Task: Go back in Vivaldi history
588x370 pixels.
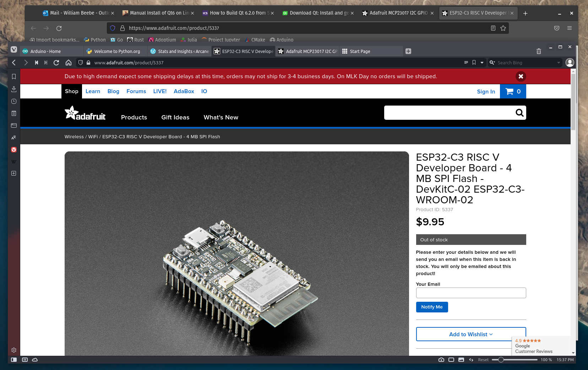Action: [14, 63]
